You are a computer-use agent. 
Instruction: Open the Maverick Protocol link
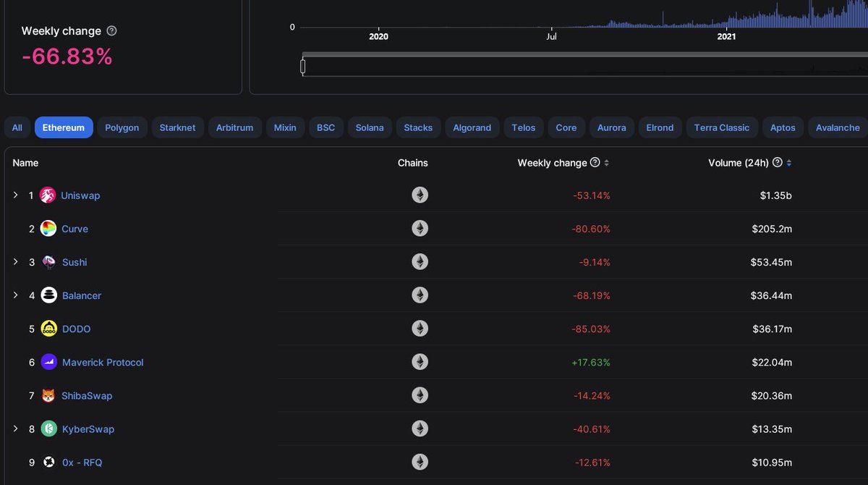103,362
